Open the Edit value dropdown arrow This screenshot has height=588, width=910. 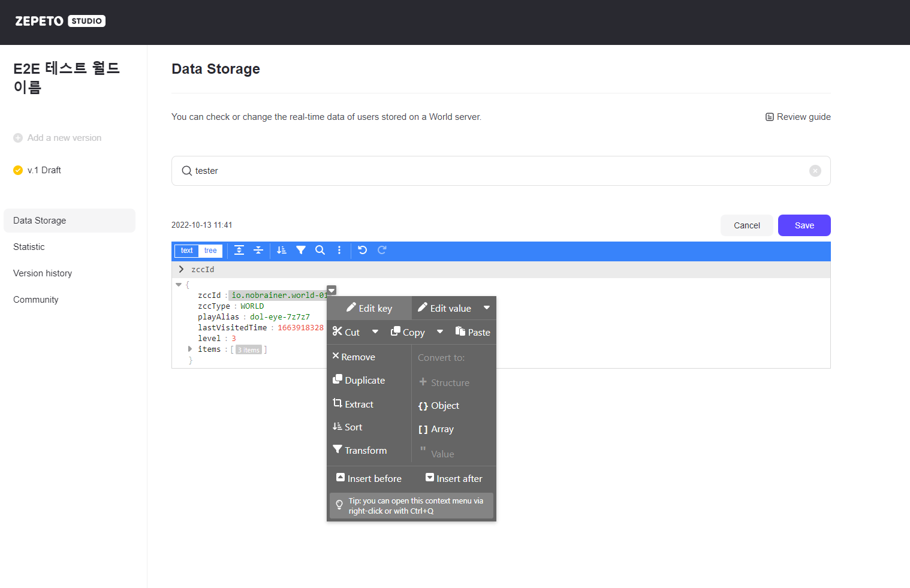point(487,308)
